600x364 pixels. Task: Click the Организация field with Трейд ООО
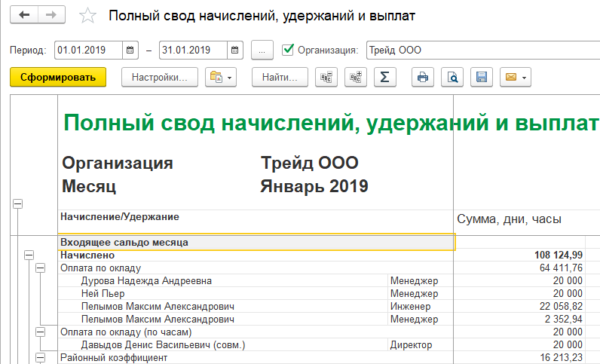[483, 50]
